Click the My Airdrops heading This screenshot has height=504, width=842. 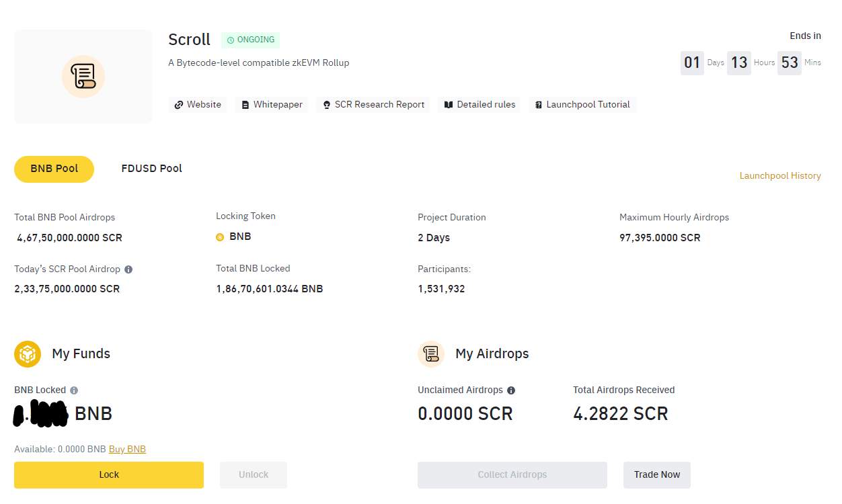pos(492,354)
